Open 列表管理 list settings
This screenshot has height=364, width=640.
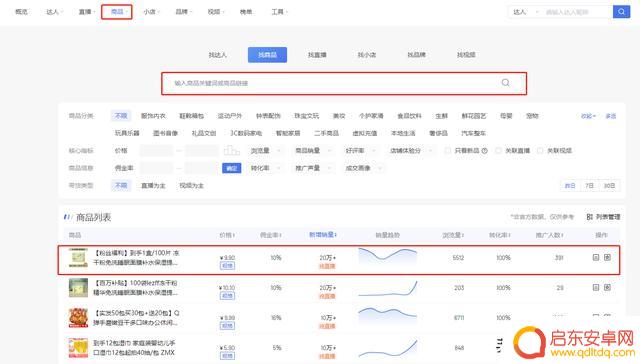pos(603,217)
